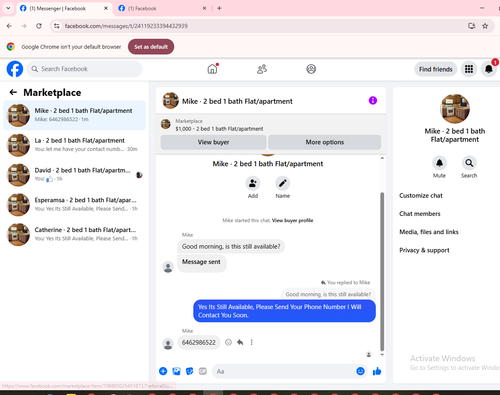Viewport: 500px width, 395px height.
Task: Click the chat scrollbar thumb
Action: (x=382, y=271)
